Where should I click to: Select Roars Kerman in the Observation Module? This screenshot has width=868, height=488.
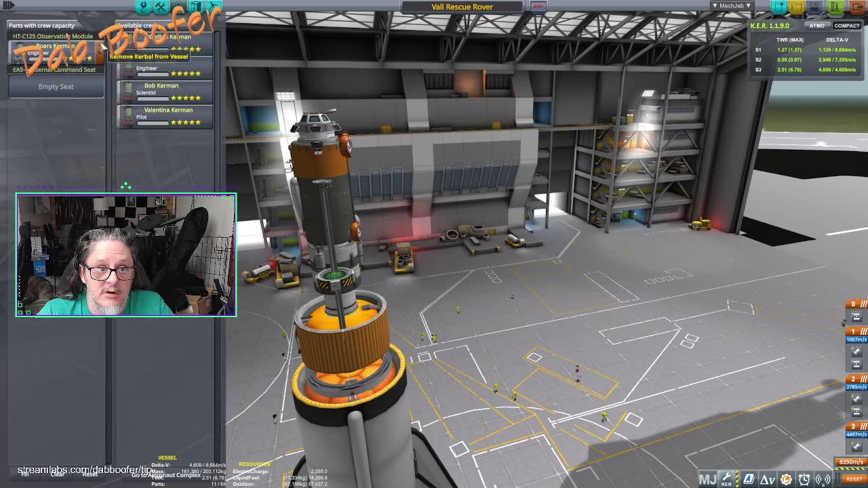[56, 52]
